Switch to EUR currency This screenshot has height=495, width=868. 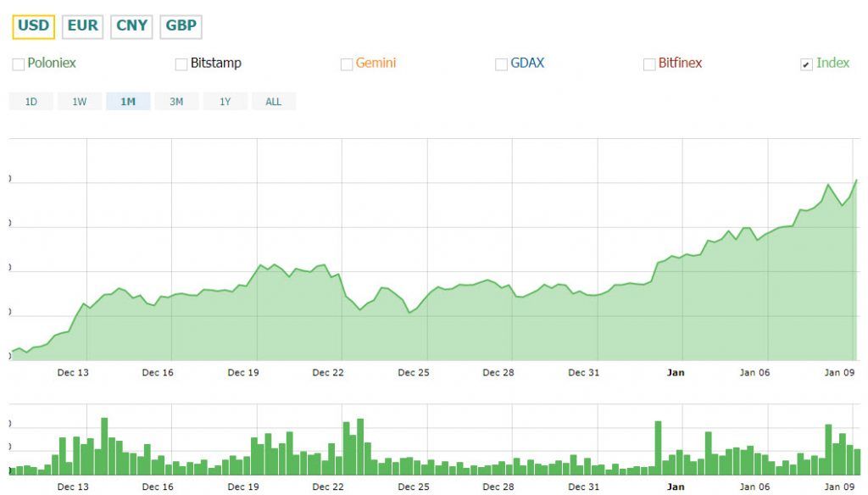83,26
